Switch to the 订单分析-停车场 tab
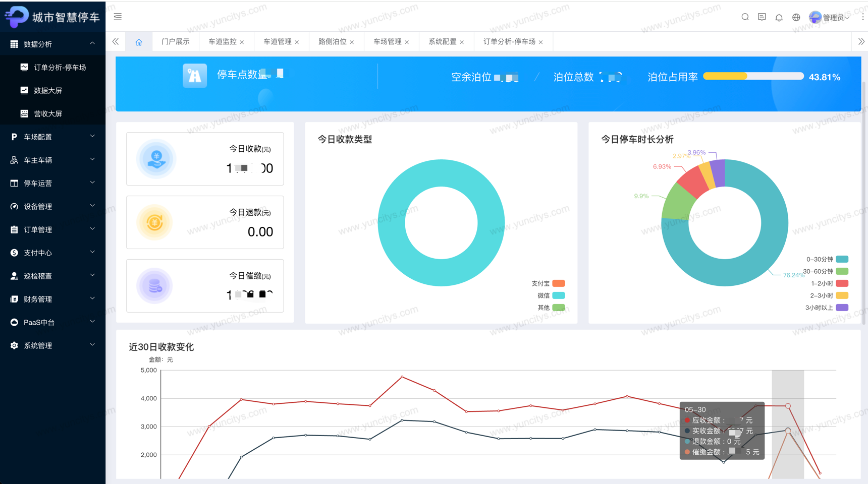 click(x=510, y=42)
